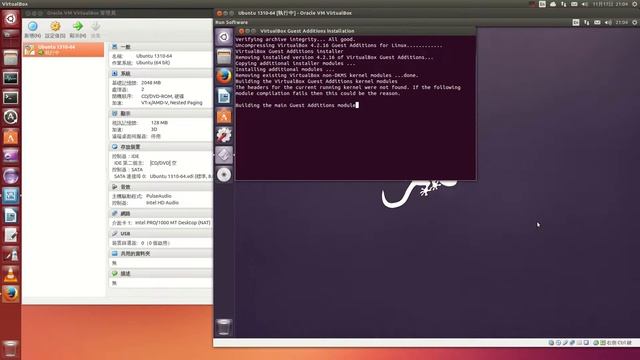Launch Firefox from the host launcher
The height and width of the screenshot is (360, 640).
pyautogui.click(x=10, y=294)
